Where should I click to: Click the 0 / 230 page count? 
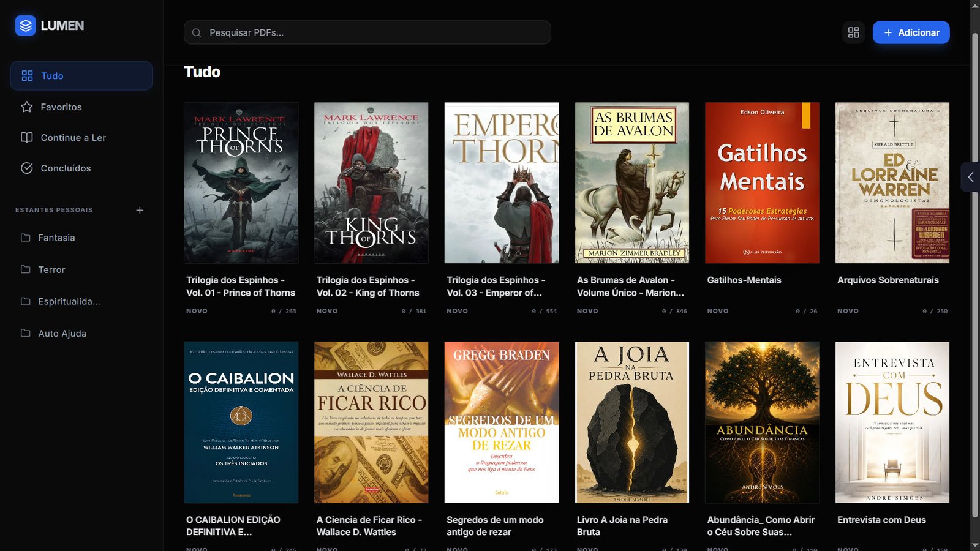[935, 311]
